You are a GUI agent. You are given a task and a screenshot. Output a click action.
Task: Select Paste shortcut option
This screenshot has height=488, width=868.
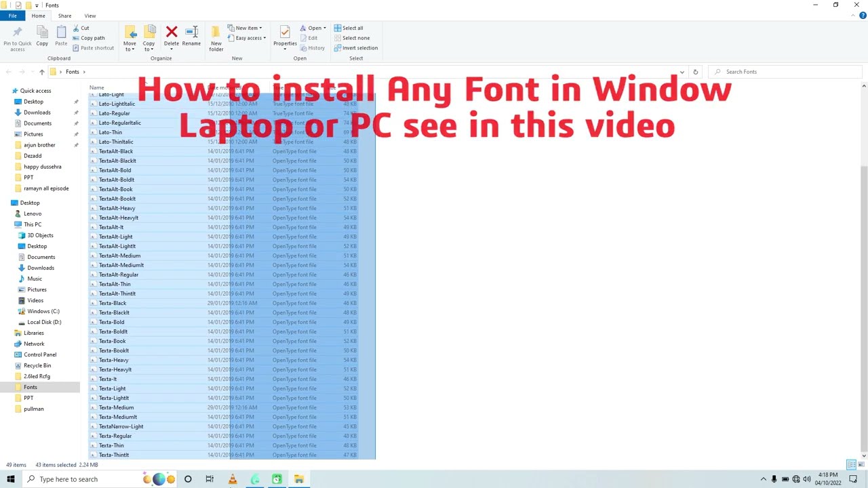(93, 48)
